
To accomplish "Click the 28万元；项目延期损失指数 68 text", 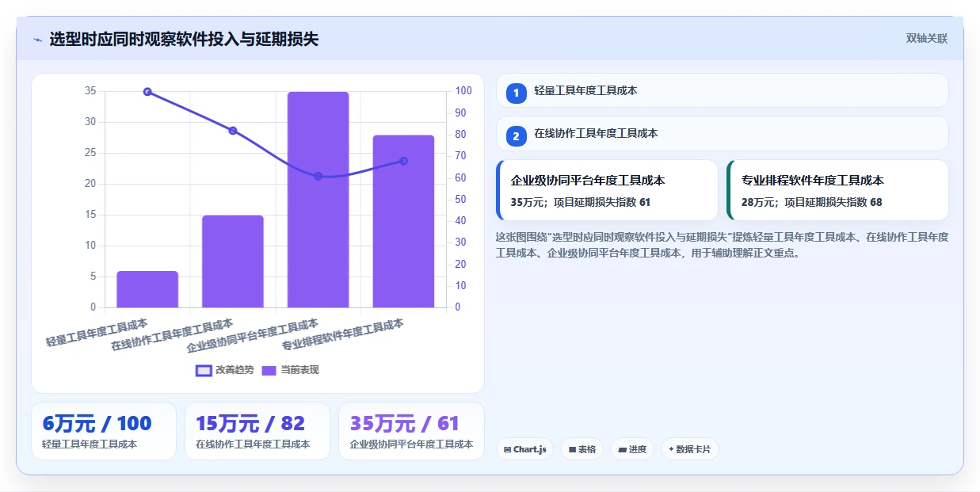I will coord(811,202).
